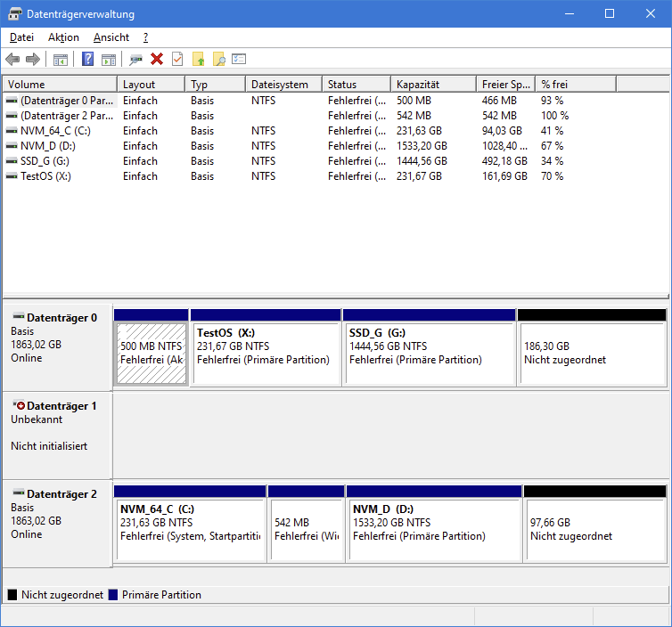
Task: Minimize the Datenträgerverwaltung window
Action: 570,13
